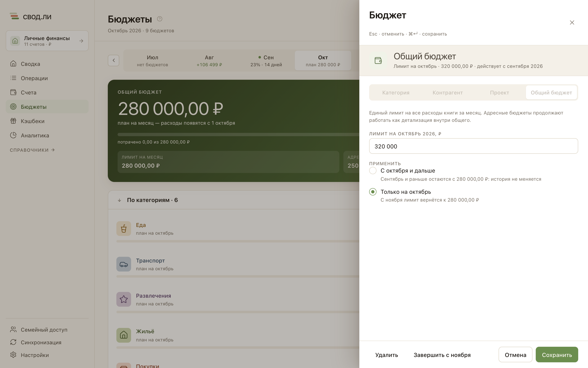588x368 pixels.
Task: Click the 'Лимит на месяц' 280 000,00 ₽ card
Action: (x=228, y=162)
